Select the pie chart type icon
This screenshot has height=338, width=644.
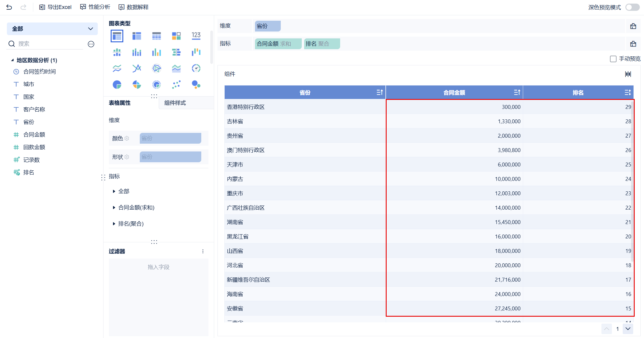click(117, 85)
